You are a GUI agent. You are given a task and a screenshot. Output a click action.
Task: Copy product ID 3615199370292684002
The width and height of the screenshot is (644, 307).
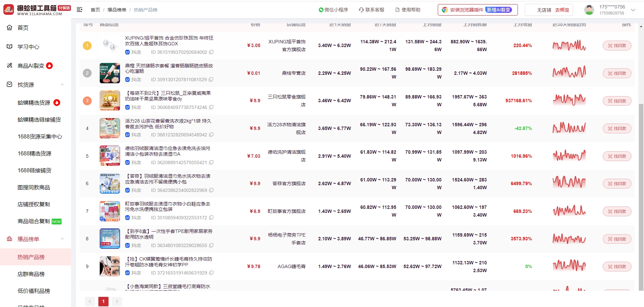[211, 52]
